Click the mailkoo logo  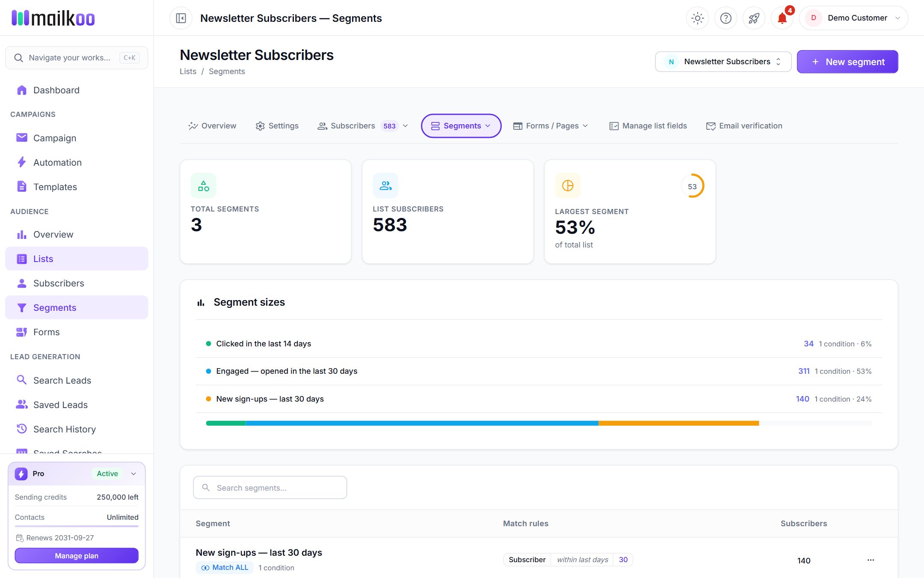tap(53, 18)
